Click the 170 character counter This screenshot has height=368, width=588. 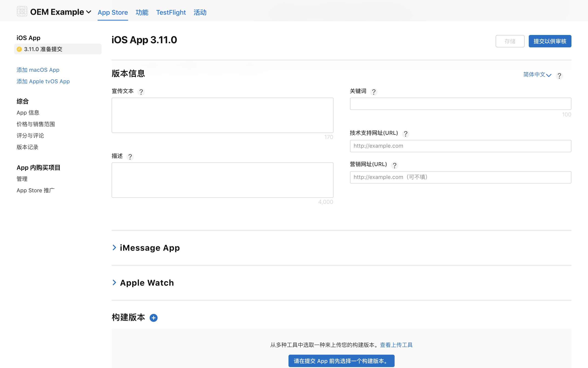tap(328, 137)
